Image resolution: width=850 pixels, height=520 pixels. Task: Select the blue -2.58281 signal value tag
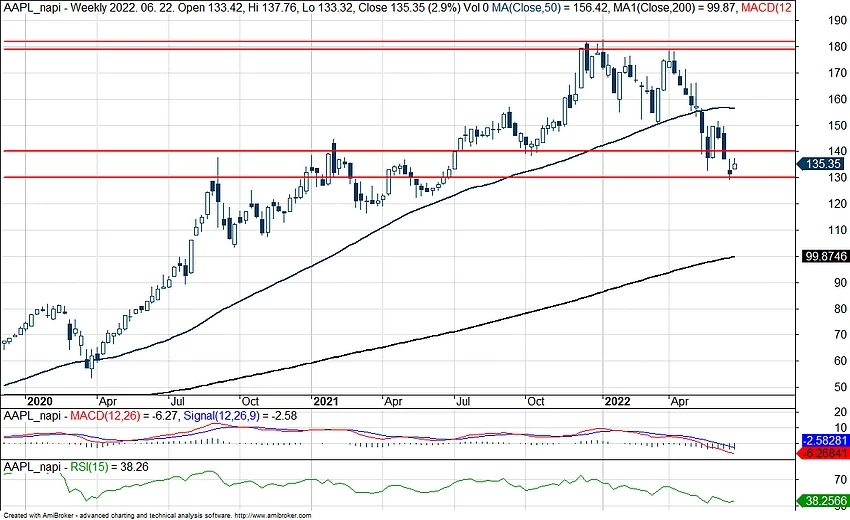click(825, 440)
